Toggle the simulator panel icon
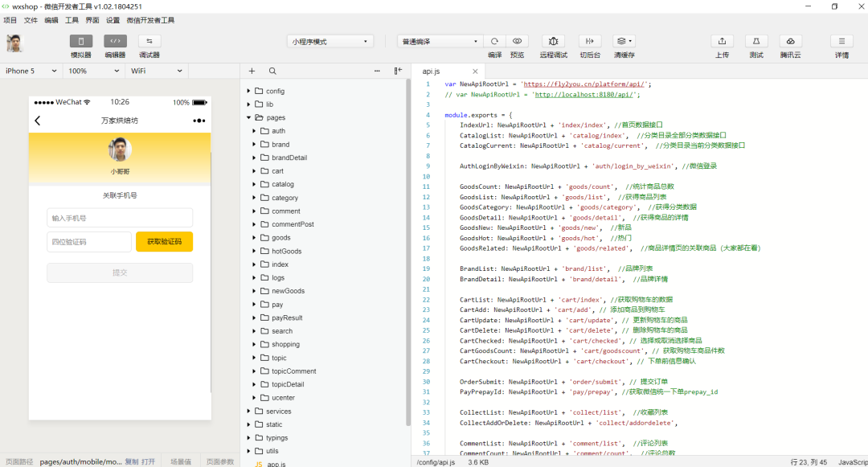This screenshot has height=467, width=868. click(81, 41)
